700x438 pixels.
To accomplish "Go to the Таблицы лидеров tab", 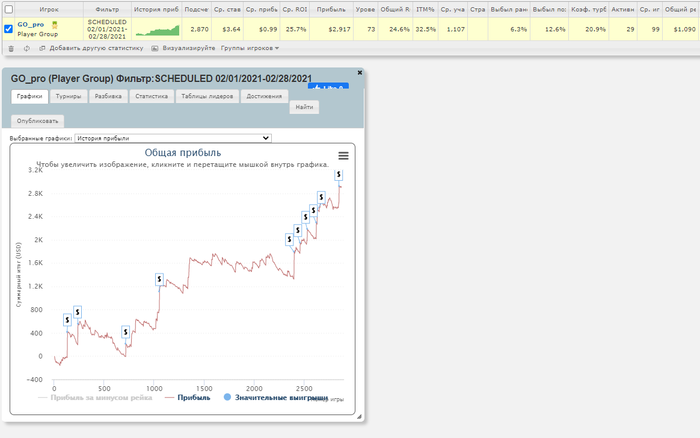I will point(207,96).
